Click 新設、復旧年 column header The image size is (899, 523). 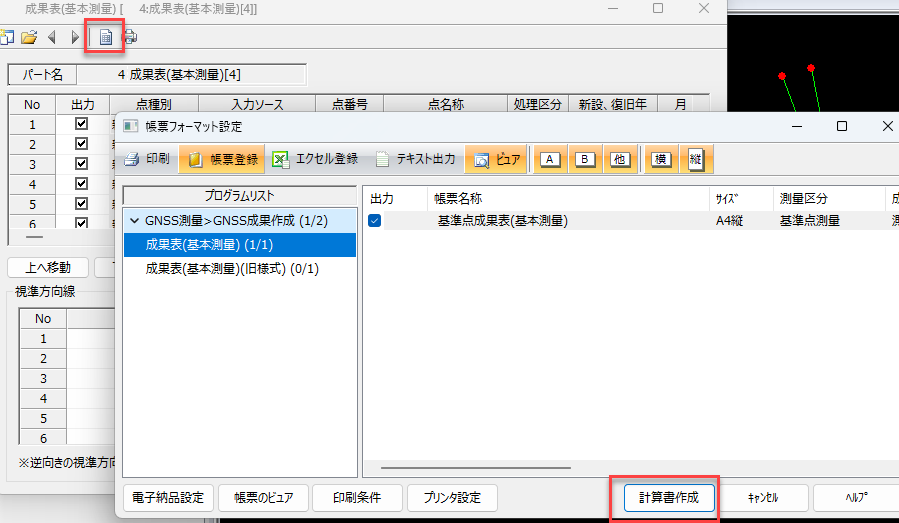613,104
